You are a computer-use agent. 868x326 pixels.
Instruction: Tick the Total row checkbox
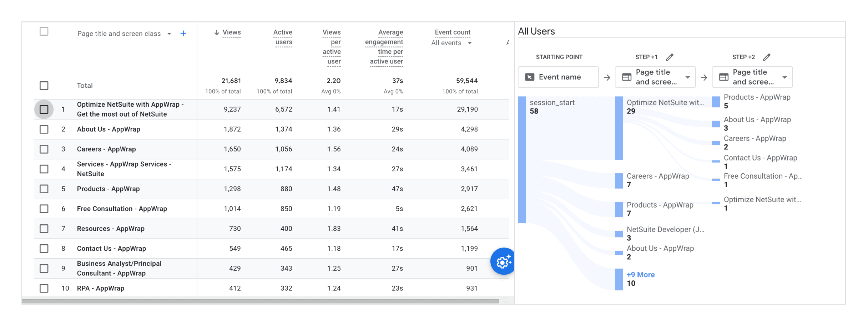44,86
